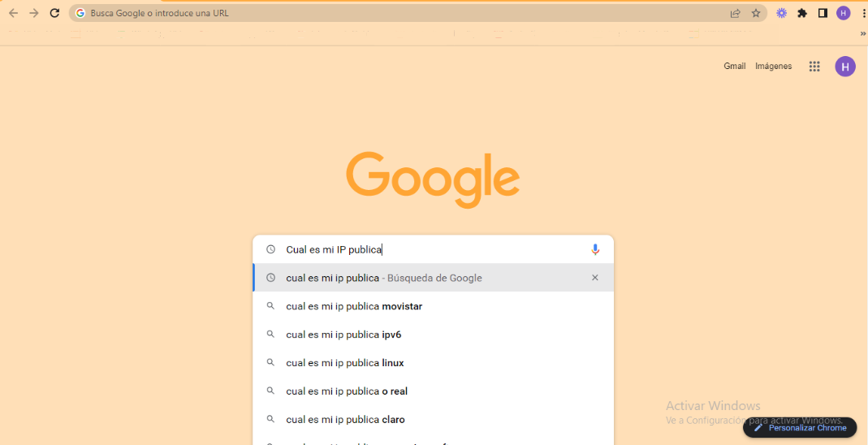Screen dimensions: 868x445
Task: Click the Personalizar Chrome button
Action: [799, 428]
